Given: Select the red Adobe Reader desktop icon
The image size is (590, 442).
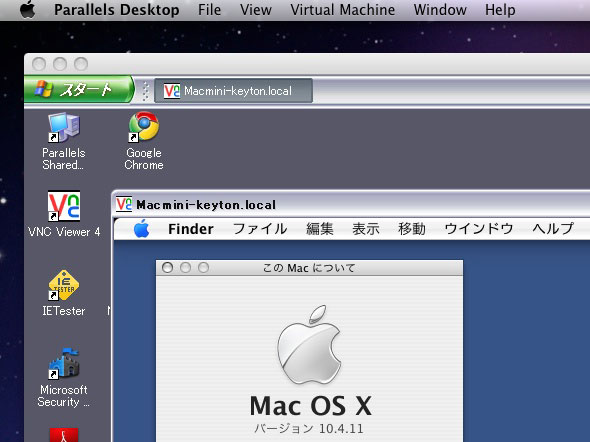Looking at the screenshot, I should (64, 435).
